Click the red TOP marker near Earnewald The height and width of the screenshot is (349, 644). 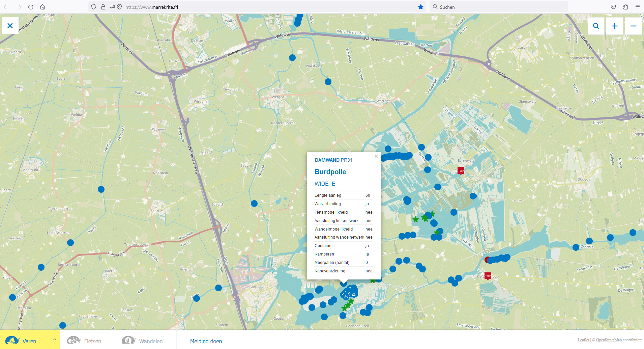click(x=461, y=171)
